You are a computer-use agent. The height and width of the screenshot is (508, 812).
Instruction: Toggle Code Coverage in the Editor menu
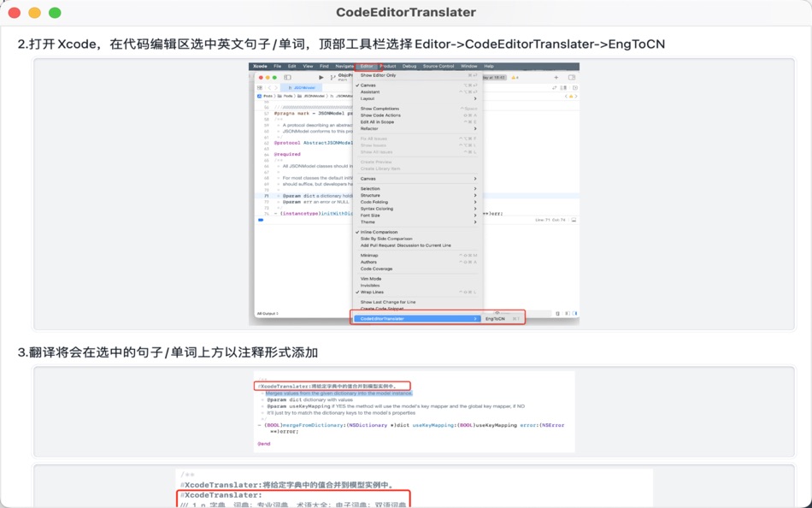tap(417, 269)
